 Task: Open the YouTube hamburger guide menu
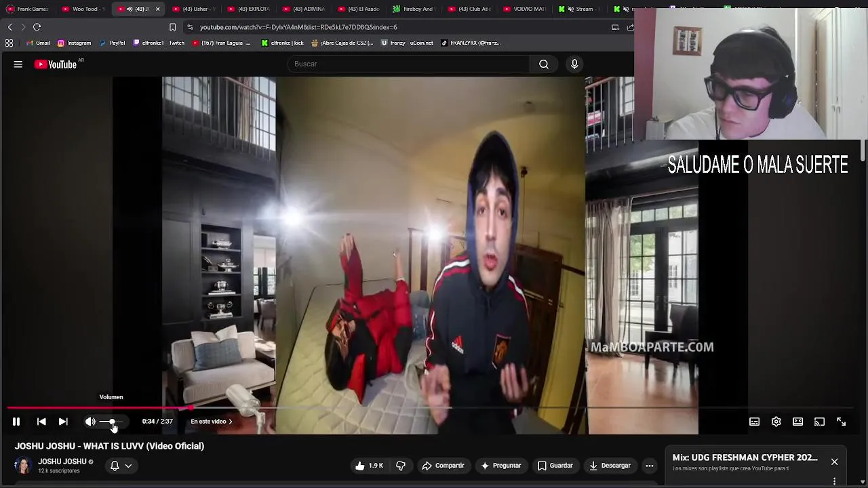18,64
